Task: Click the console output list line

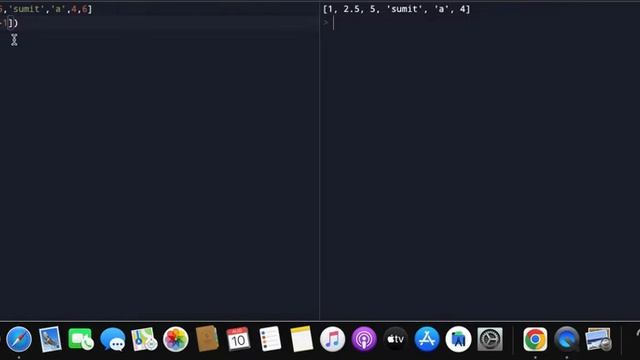Action: tap(396, 9)
